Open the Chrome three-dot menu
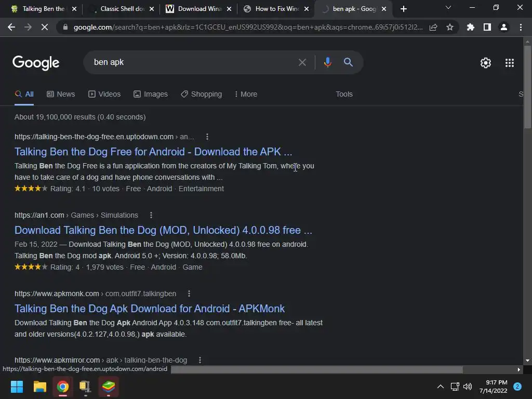 pyautogui.click(x=521, y=27)
